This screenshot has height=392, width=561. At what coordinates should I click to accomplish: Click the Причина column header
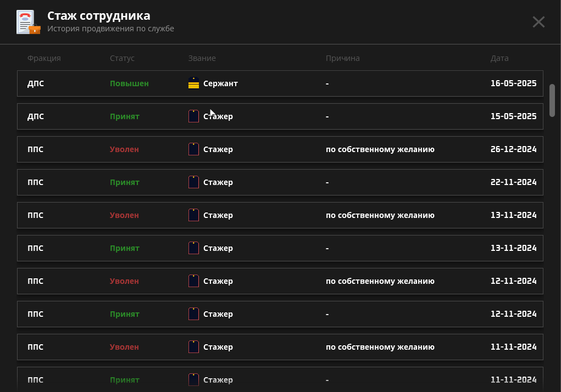click(342, 58)
